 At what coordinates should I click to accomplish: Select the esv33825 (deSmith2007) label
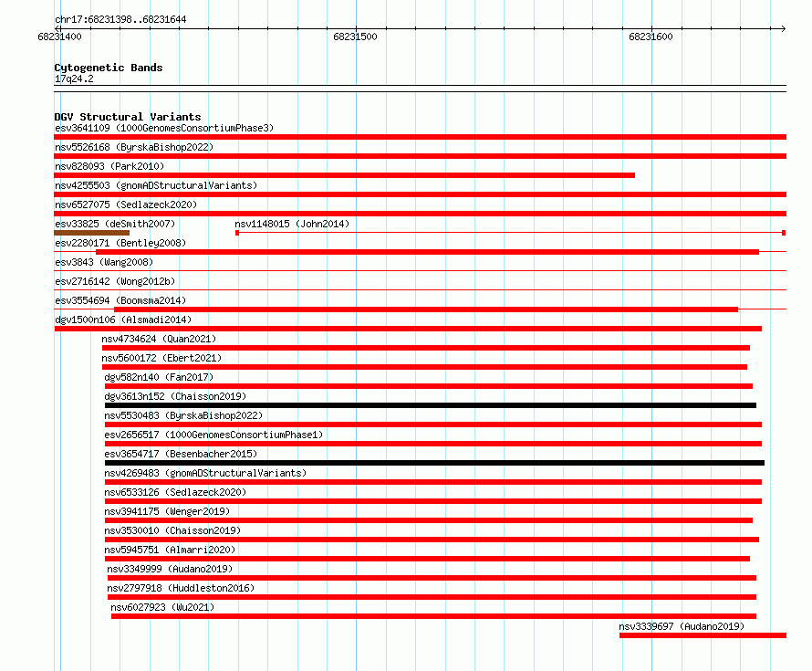[x=115, y=224]
